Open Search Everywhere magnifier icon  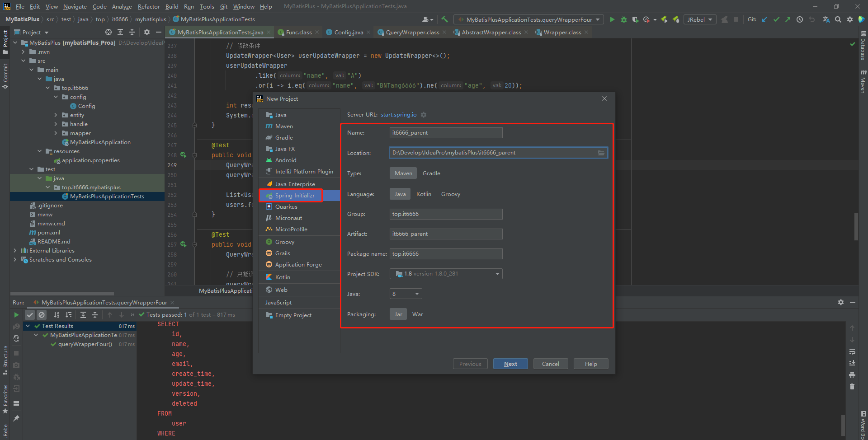pos(838,19)
